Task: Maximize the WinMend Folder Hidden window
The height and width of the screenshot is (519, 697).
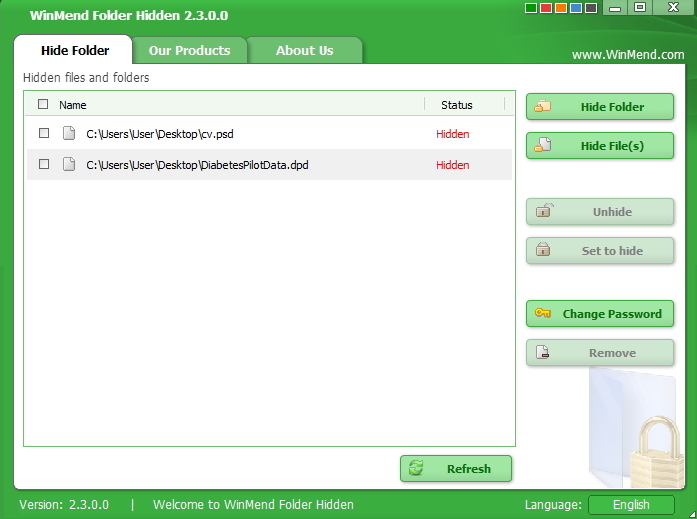Action: click(640, 8)
